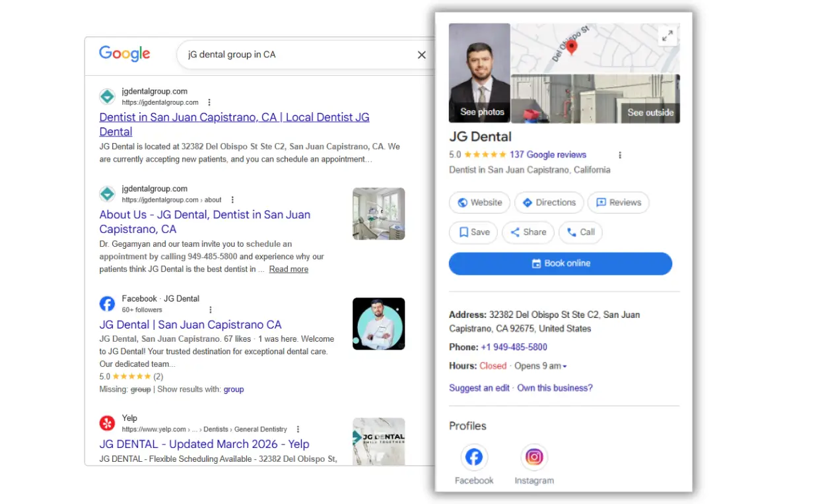This screenshot has width=824, height=504.
Task: Click the Book online button
Action: tap(560, 263)
